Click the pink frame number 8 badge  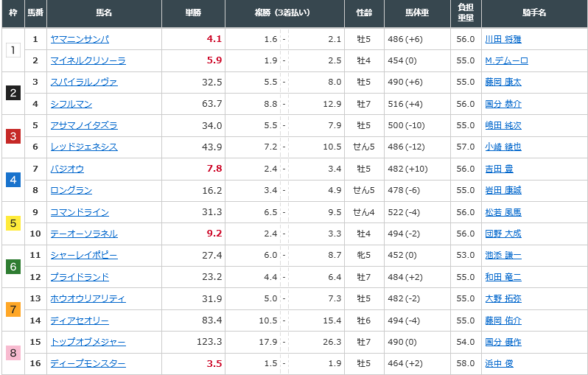[13, 352]
